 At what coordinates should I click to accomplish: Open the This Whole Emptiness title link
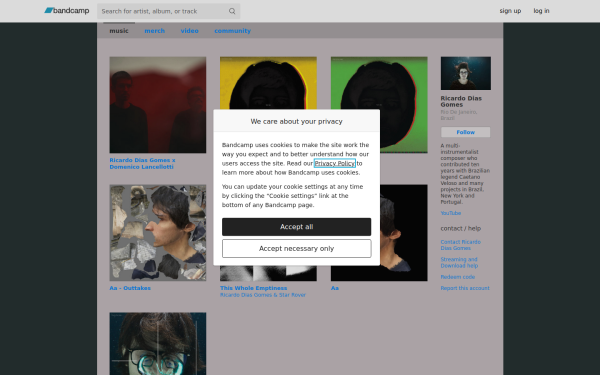point(253,288)
